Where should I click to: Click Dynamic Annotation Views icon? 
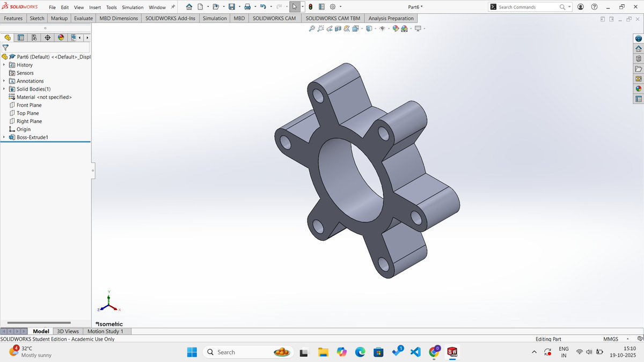(347, 28)
